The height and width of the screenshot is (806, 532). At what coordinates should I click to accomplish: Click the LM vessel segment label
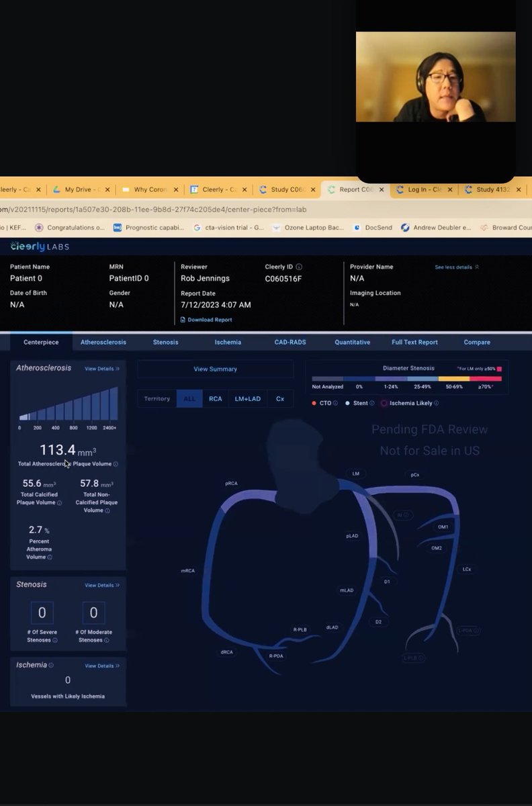tap(356, 474)
